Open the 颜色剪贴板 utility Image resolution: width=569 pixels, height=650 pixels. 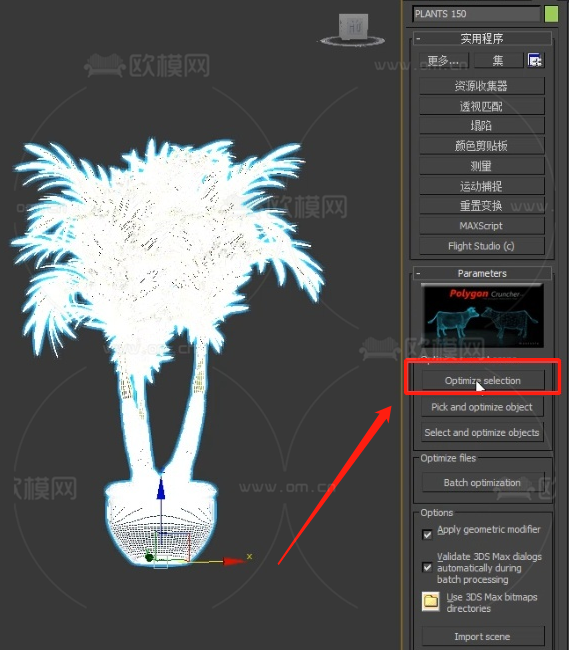coord(482,146)
